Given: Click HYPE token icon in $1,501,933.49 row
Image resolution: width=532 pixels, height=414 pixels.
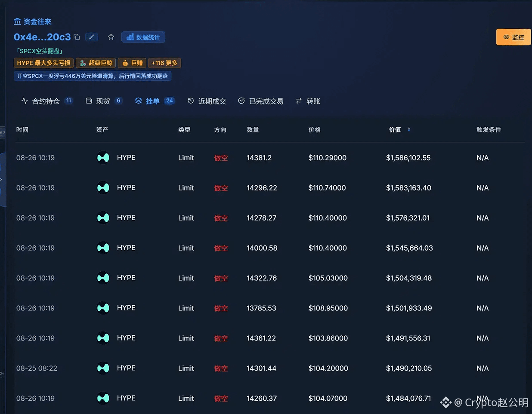Looking at the screenshot, I should [103, 308].
